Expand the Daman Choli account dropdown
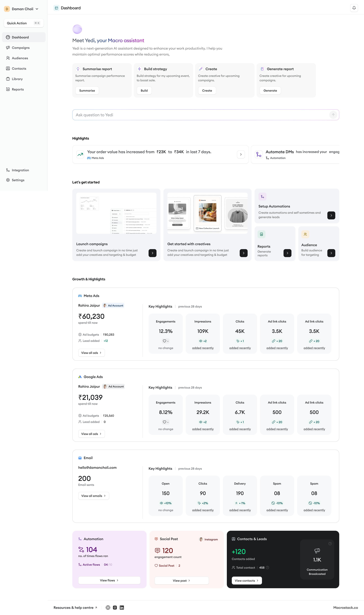The width and height of the screenshot is (364, 615). pyautogui.click(x=37, y=9)
